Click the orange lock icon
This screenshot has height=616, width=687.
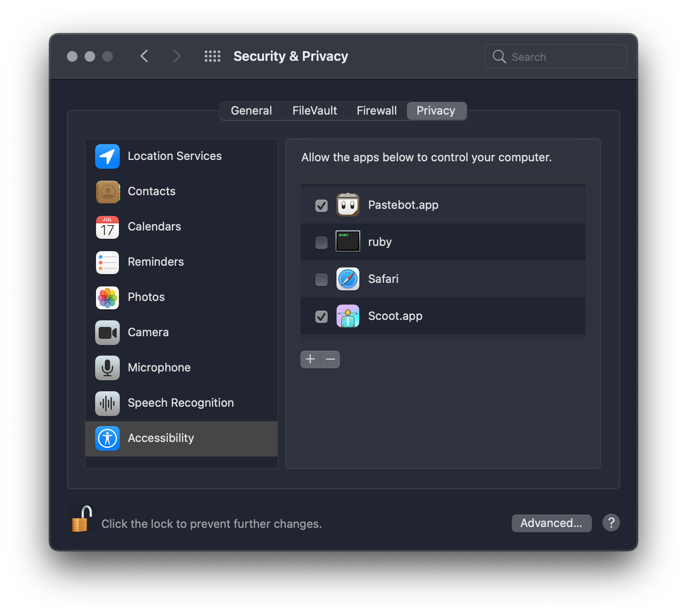[x=82, y=519]
